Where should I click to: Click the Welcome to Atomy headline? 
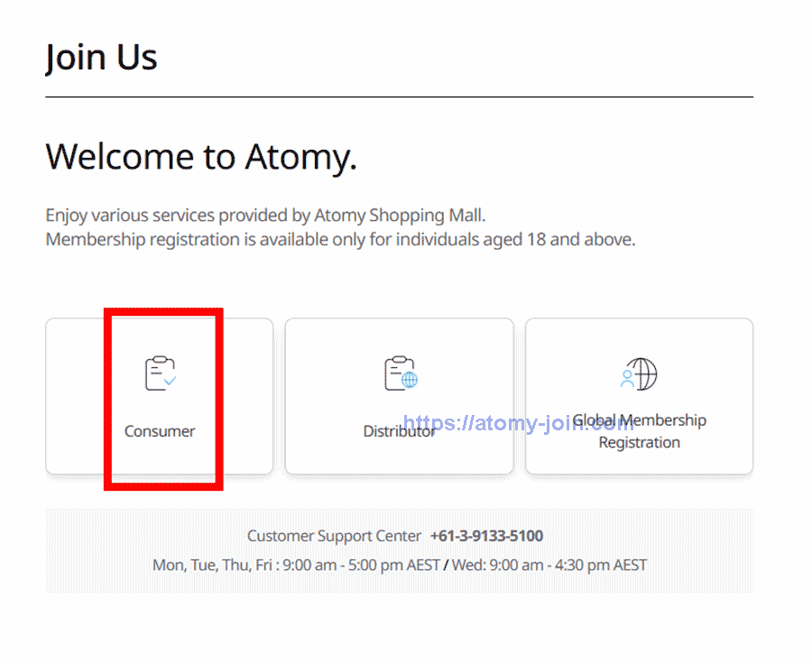(x=202, y=156)
